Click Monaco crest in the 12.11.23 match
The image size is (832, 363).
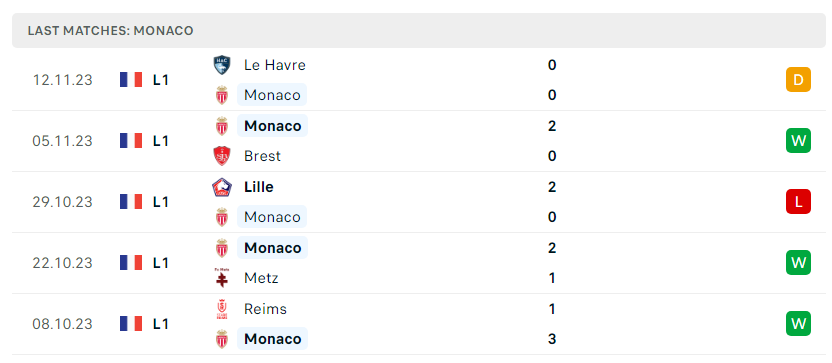(222, 96)
